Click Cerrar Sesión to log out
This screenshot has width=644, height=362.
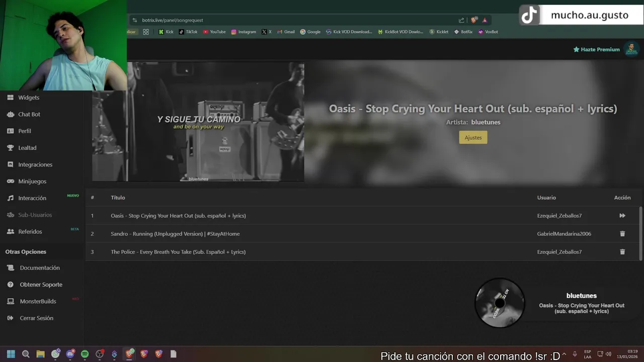click(36, 318)
